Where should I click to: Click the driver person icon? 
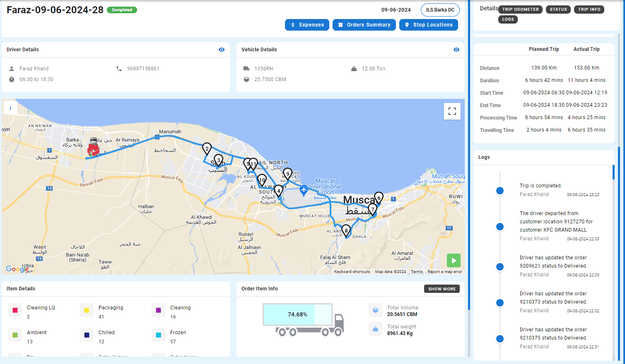12,69
